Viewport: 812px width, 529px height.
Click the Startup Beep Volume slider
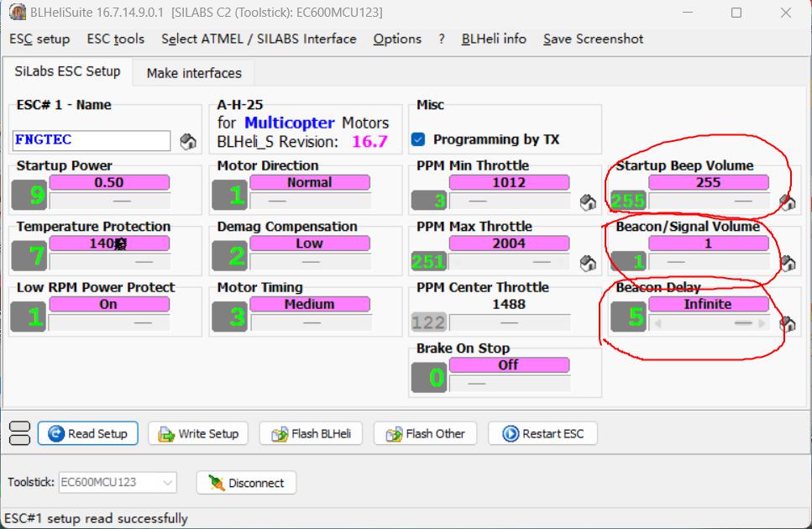pyautogui.click(x=709, y=201)
